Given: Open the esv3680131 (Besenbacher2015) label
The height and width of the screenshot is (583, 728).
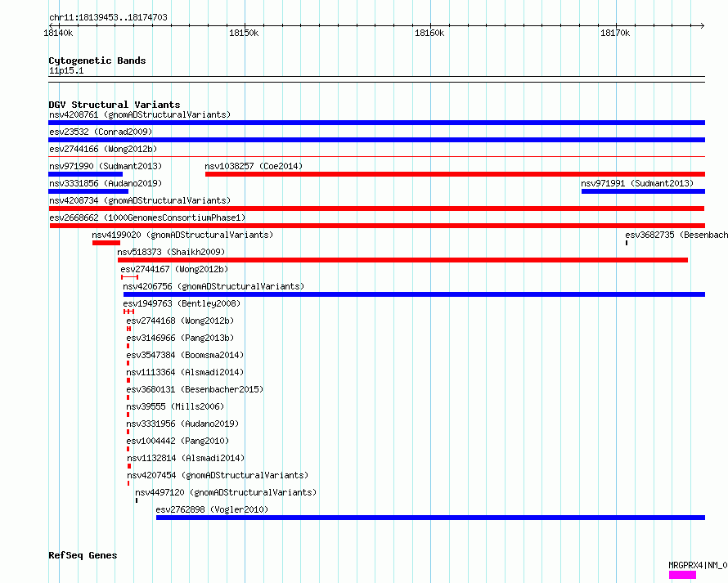Looking at the screenshot, I should [195, 389].
